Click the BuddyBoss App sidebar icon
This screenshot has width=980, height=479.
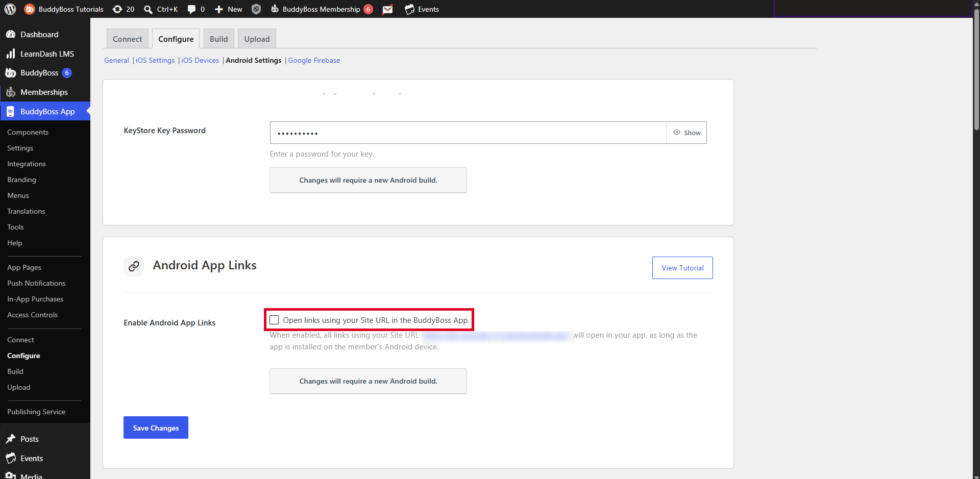(10, 112)
